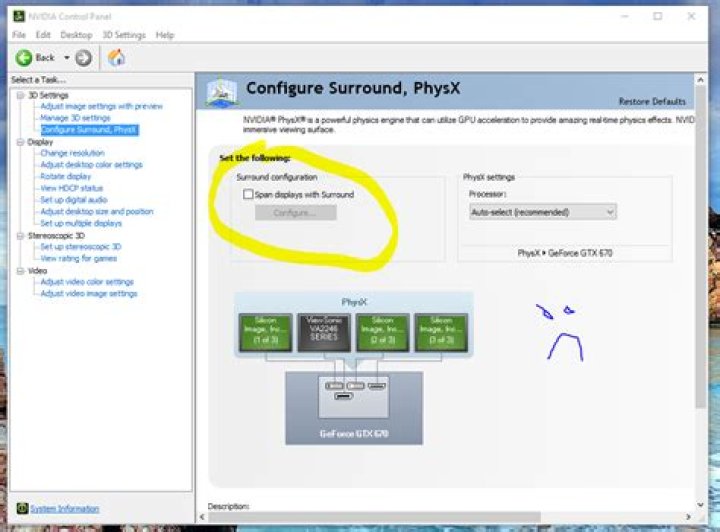This screenshot has height=532, width=720.
Task: Minimize the NVIDIA Control Panel window
Action: 624,17
